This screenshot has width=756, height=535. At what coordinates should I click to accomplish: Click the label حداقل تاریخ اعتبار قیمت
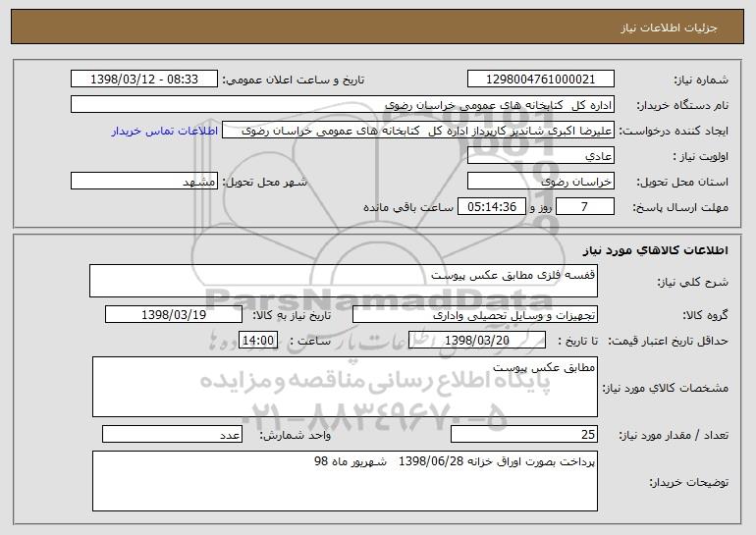pos(668,341)
